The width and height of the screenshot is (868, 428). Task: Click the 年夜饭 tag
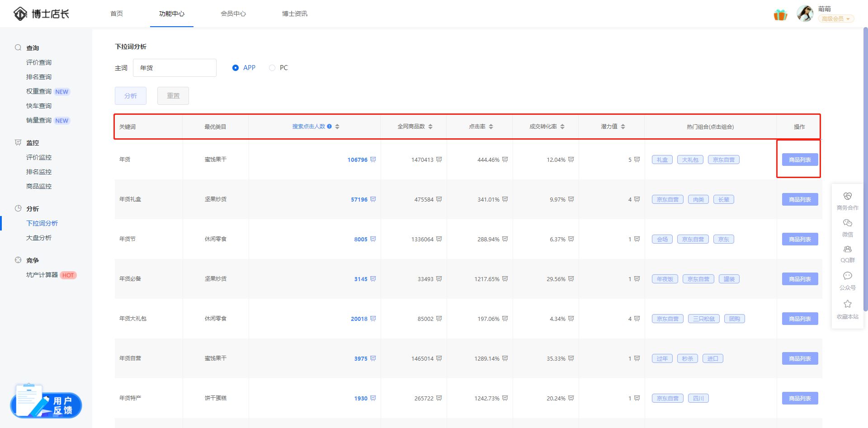pos(665,279)
